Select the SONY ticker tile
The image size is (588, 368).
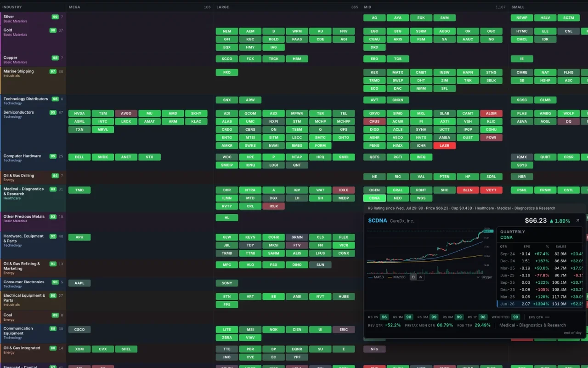[227, 283]
